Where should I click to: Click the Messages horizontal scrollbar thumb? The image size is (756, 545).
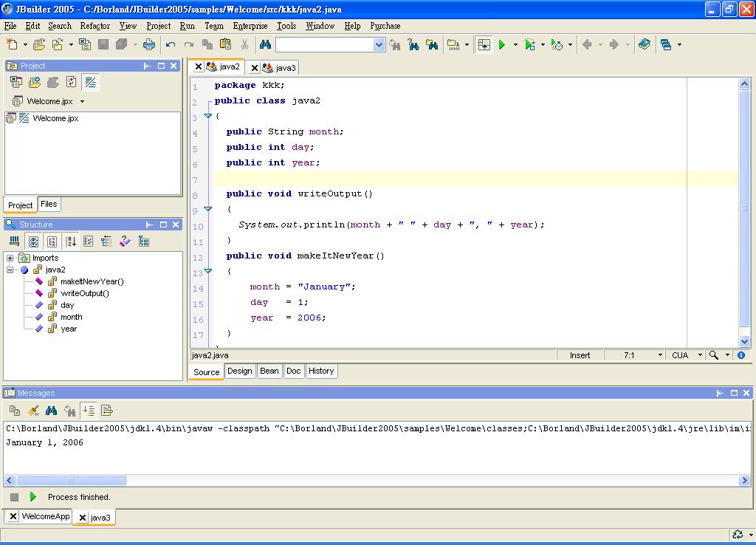(71, 480)
